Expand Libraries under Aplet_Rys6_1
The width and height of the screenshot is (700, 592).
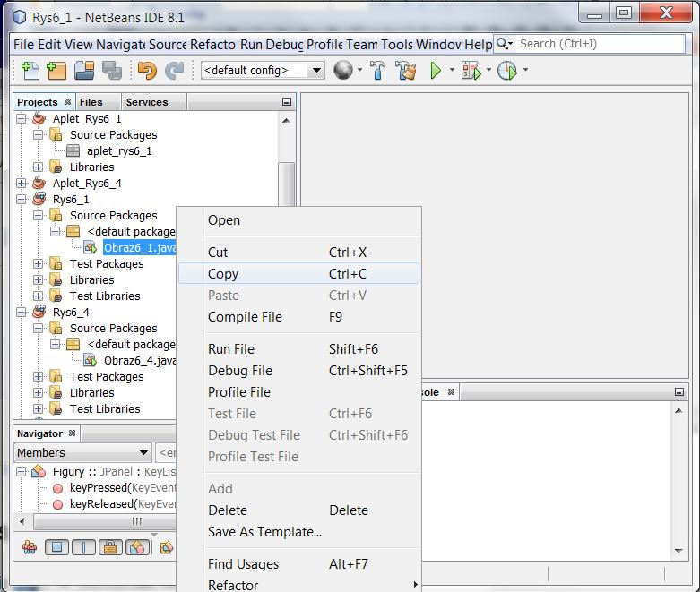coord(39,167)
